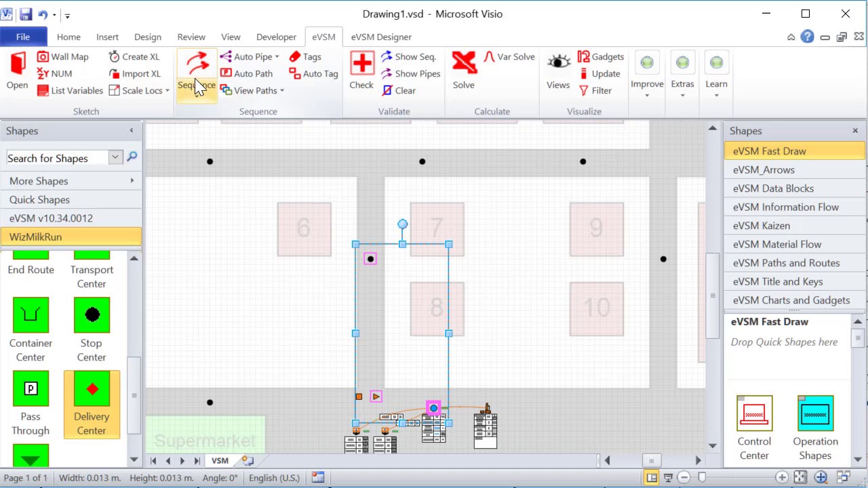Open the eVSM Material Flow stencil
The image size is (868, 488).
click(795, 244)
